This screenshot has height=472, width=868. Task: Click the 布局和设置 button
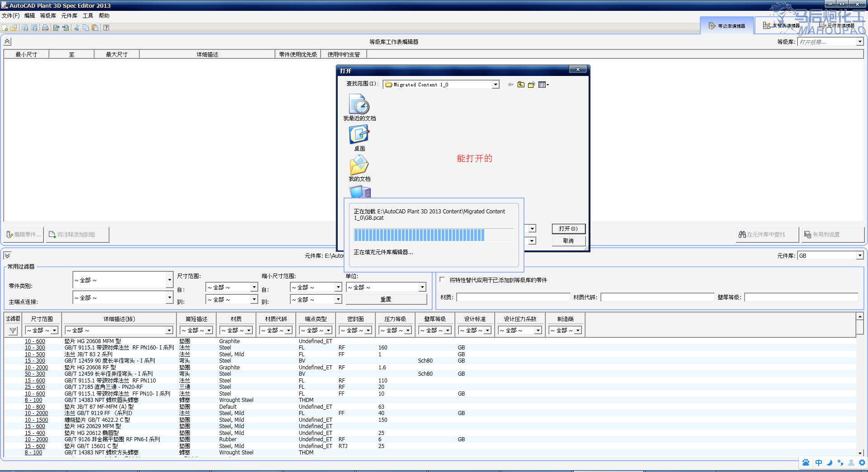pos(832,235)
